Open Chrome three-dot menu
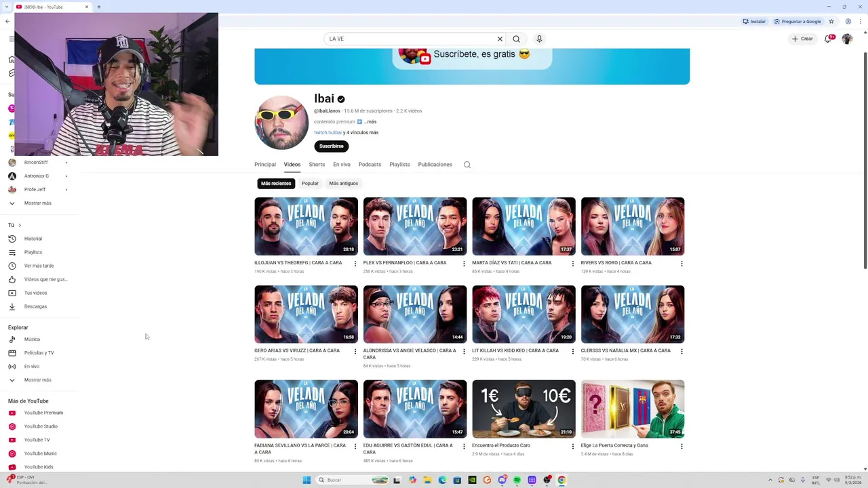Screen dimensions: 868x488 pos(862,21)
